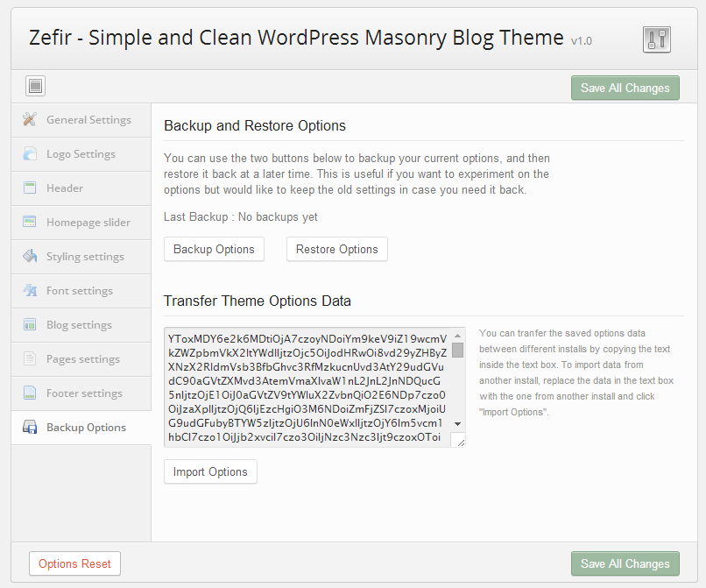Click the Homepage slider icon
Image resolution: width=706 pixels, height=588 pixels.
click(30, 223)
